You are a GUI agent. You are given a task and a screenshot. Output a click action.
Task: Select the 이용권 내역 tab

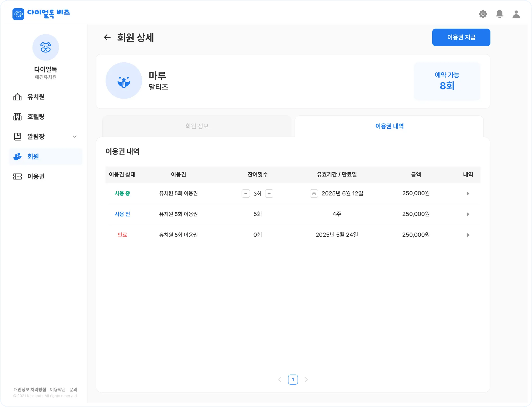[389, 126]
